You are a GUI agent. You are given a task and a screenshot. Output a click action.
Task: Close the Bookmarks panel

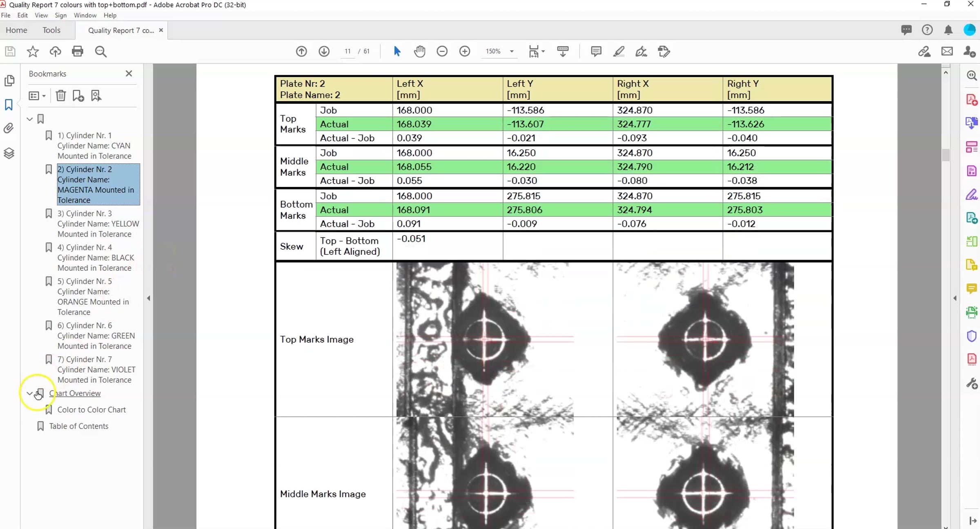point(129,73)
